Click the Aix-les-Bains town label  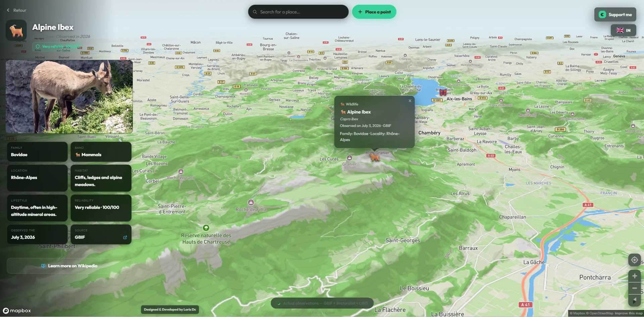pos(459,99)
